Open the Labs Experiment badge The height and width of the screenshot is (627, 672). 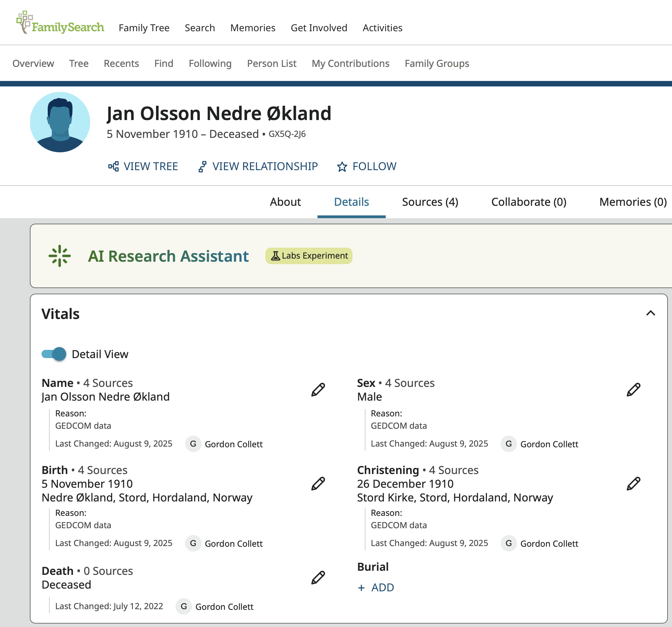click(309, 256)
